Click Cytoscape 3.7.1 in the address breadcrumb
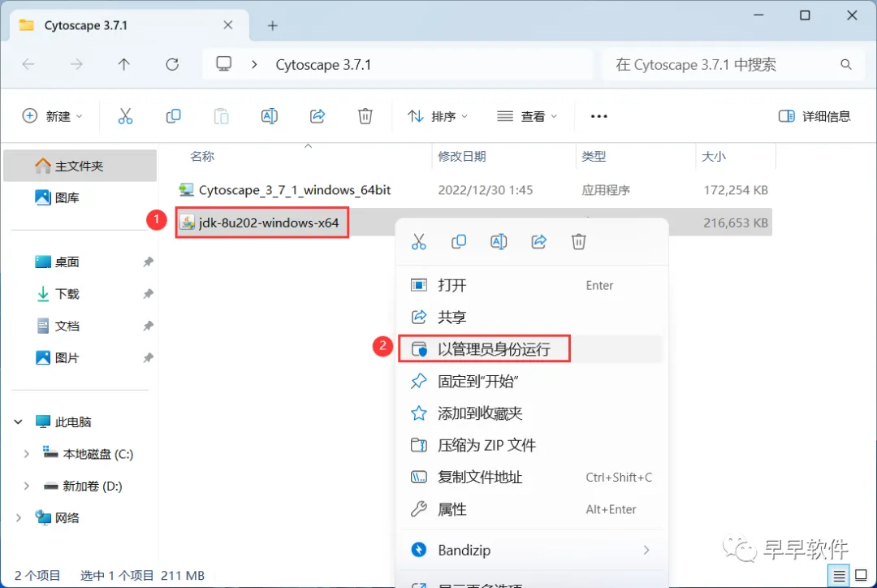Image resolution: width=877 pixels, height=588 pixels. [323, 65]
